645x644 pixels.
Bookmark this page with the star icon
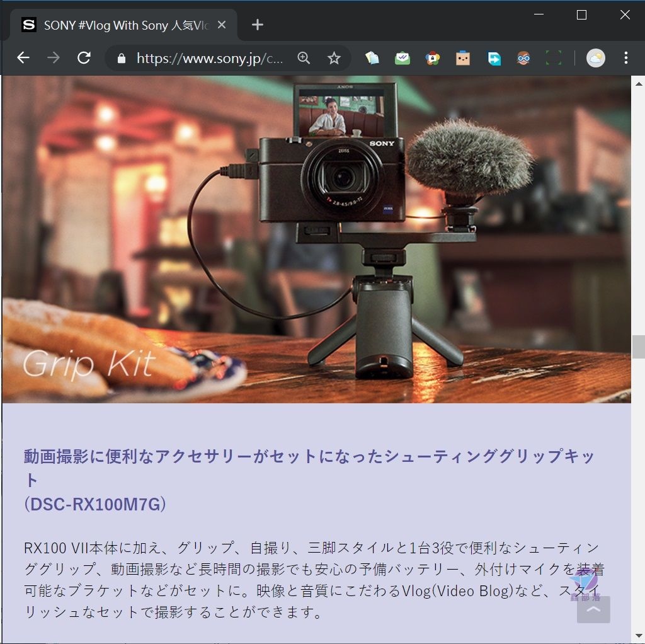334,58
